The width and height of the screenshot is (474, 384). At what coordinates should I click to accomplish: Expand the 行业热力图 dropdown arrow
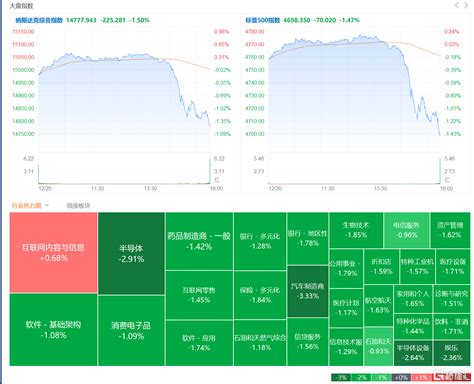tap(47, 205)
